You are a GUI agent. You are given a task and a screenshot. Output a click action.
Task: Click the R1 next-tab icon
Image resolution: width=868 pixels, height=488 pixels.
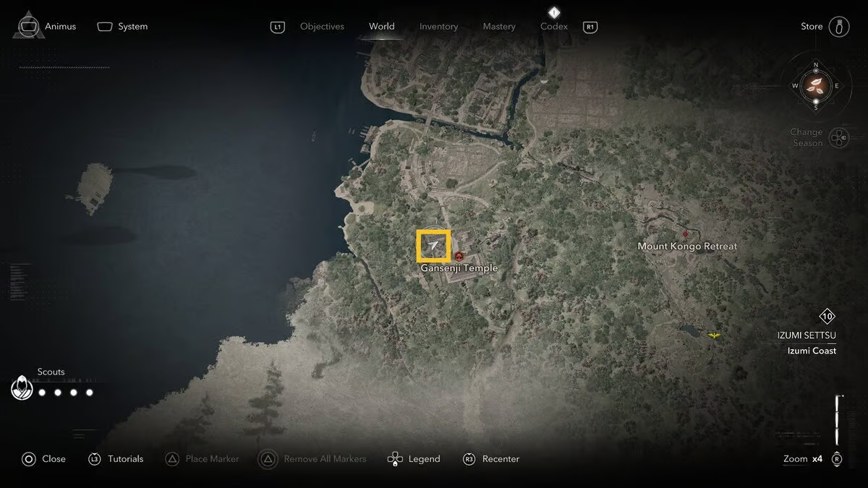coord(590,27)
